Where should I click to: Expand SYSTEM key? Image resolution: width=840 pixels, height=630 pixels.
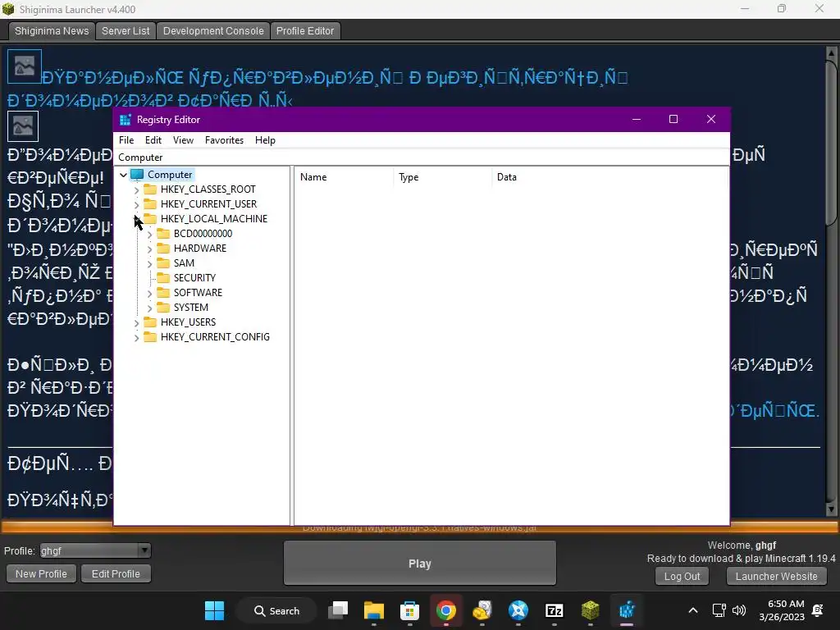click(x=150, y=308)
